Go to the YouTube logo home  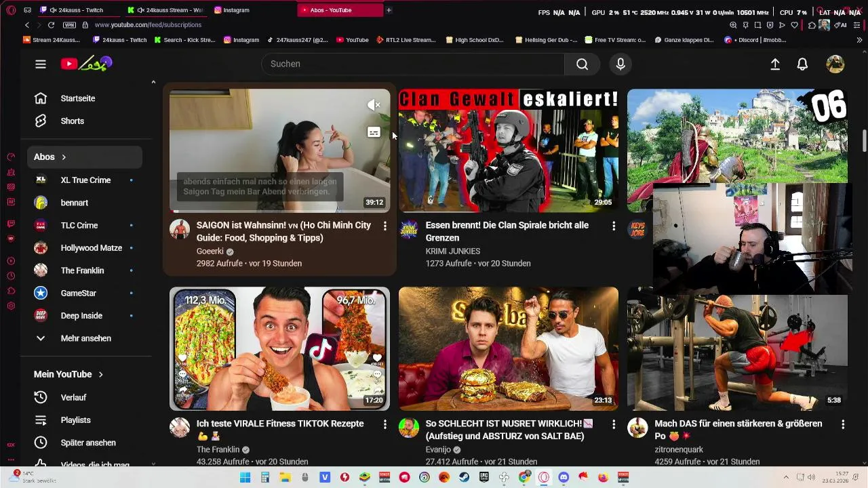(x=86, y=64)
